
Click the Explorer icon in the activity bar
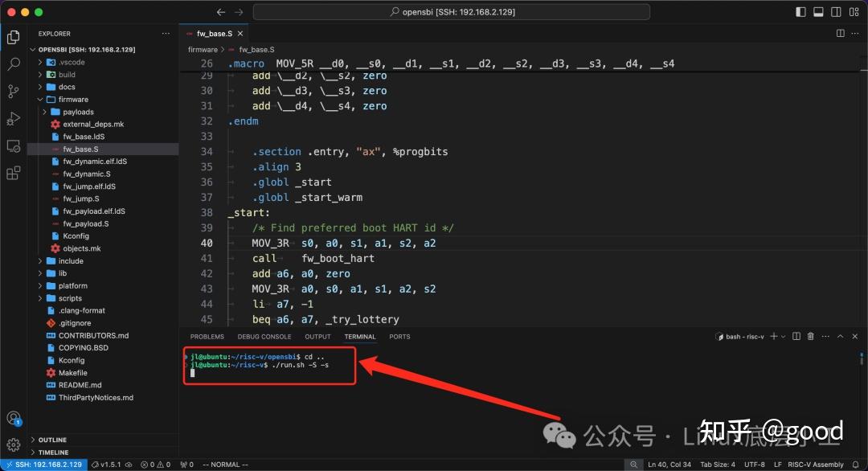click(13, 37)
